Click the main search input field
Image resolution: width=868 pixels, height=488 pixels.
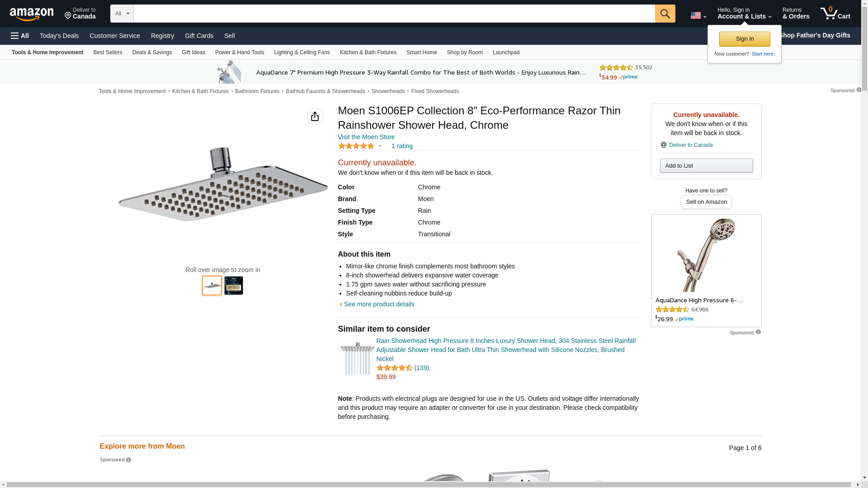point(394,14)
